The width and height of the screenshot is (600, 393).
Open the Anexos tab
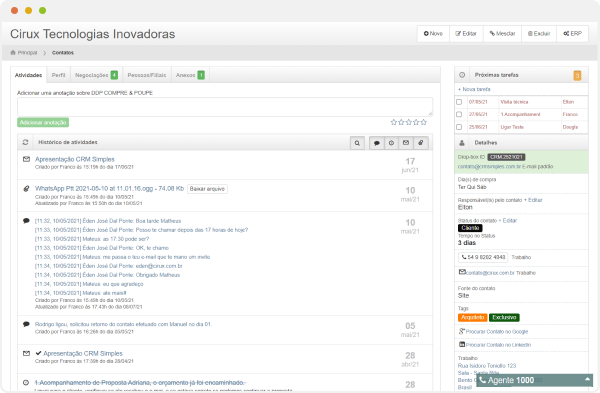click(x=190, y=75)
